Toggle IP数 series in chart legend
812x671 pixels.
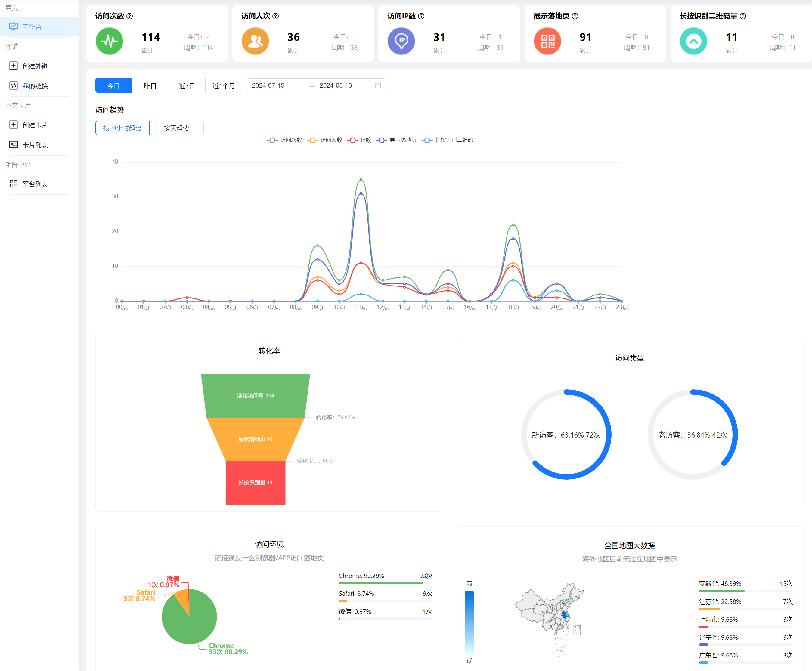(x=359, y=140)
